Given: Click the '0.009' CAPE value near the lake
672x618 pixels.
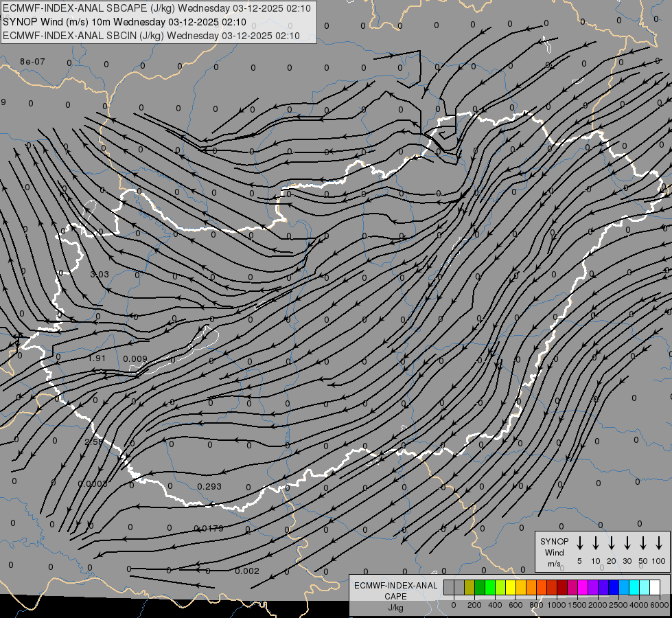Looking at the screenshot, I should [135, 359].
